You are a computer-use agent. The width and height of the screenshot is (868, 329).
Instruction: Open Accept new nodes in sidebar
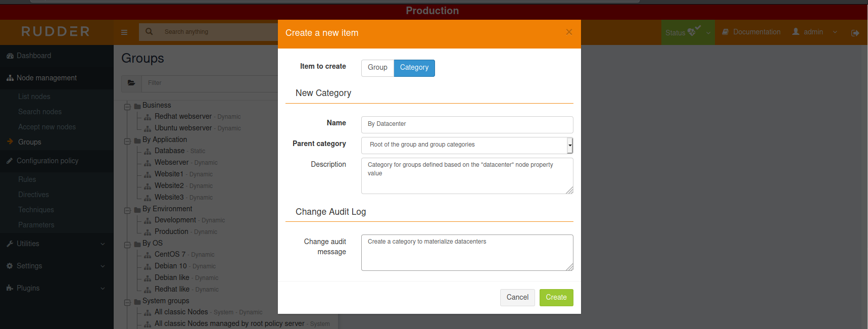pos(47,127)
